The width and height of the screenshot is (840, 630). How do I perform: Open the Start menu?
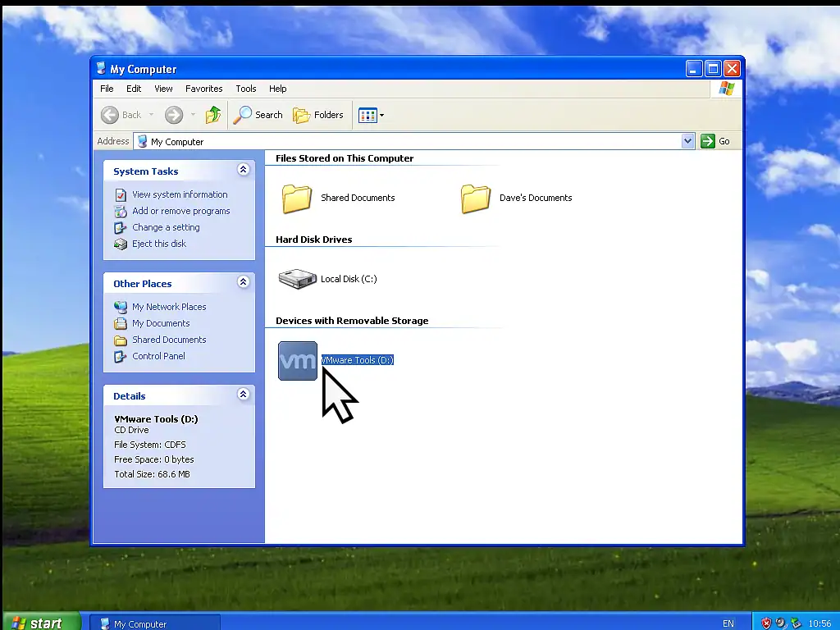point(42,623)
